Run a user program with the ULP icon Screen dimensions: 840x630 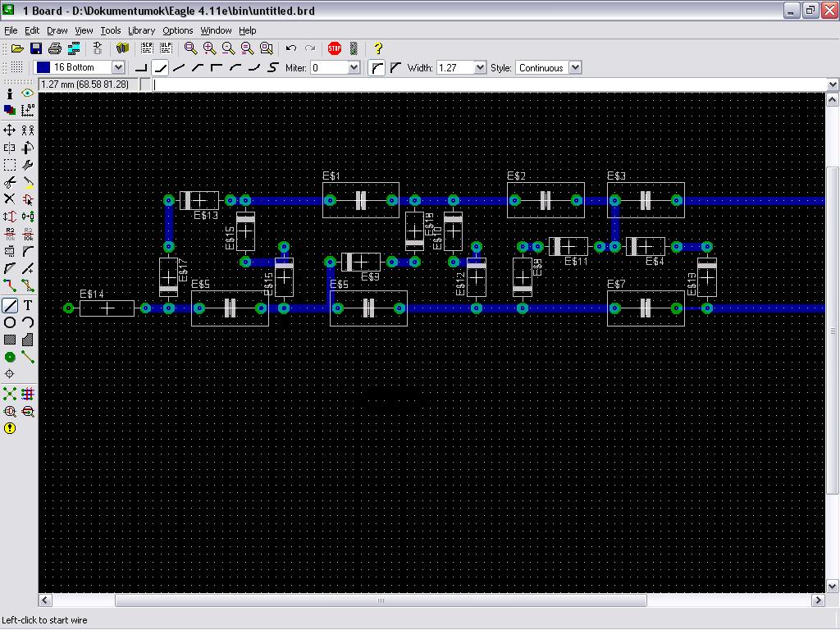(x=166, y=48)
